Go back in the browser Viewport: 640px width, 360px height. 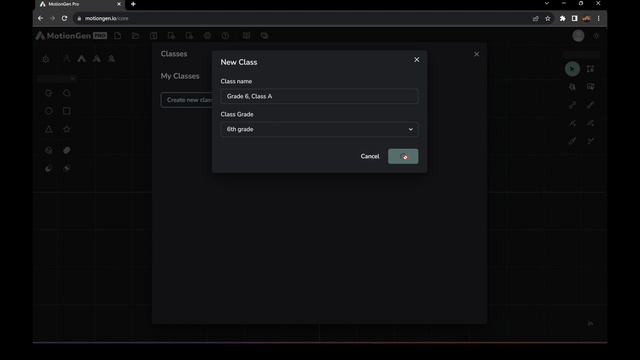pyautogui.click(x=40, y=18)
